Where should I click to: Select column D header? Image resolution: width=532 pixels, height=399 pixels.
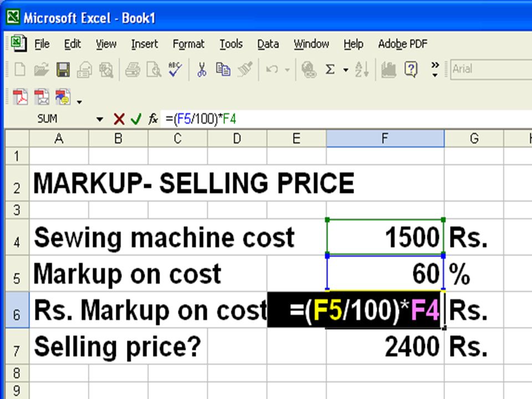click(237, 139)
